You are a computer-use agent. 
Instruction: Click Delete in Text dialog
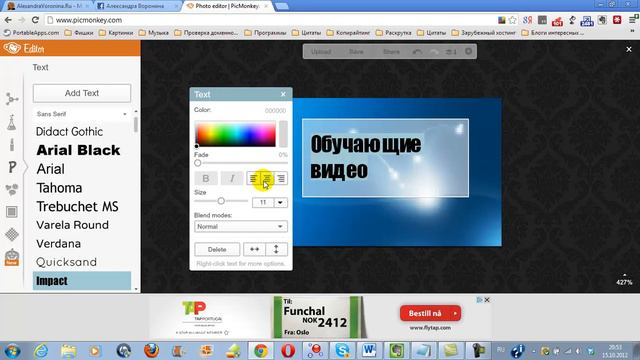[217, 249]
